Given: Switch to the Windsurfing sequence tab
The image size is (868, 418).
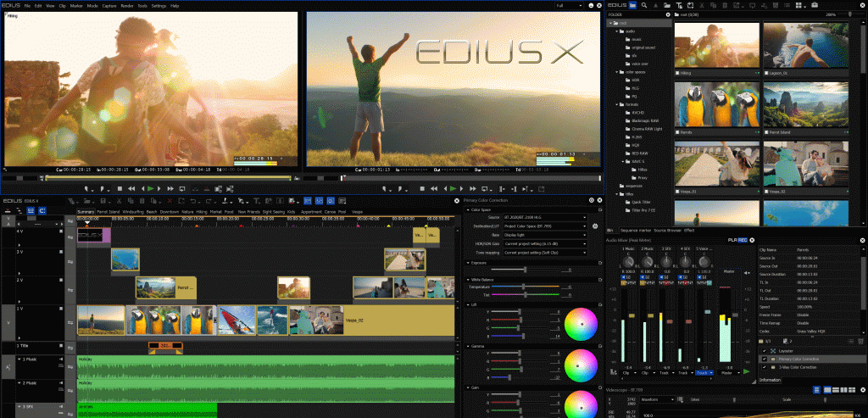Looking at the screenshot, I should pyautogui.click(x=133, y=211).
